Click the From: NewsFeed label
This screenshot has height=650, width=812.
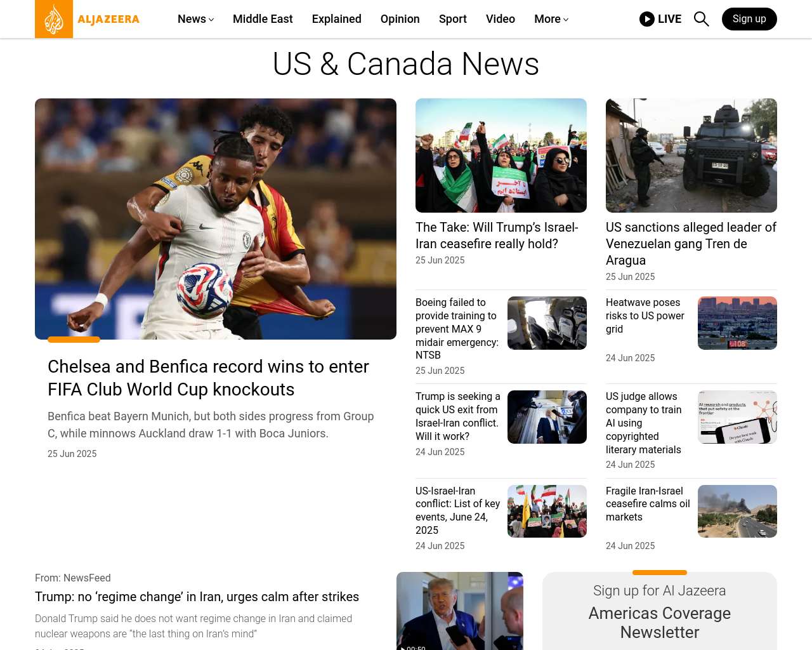[73, 578]
